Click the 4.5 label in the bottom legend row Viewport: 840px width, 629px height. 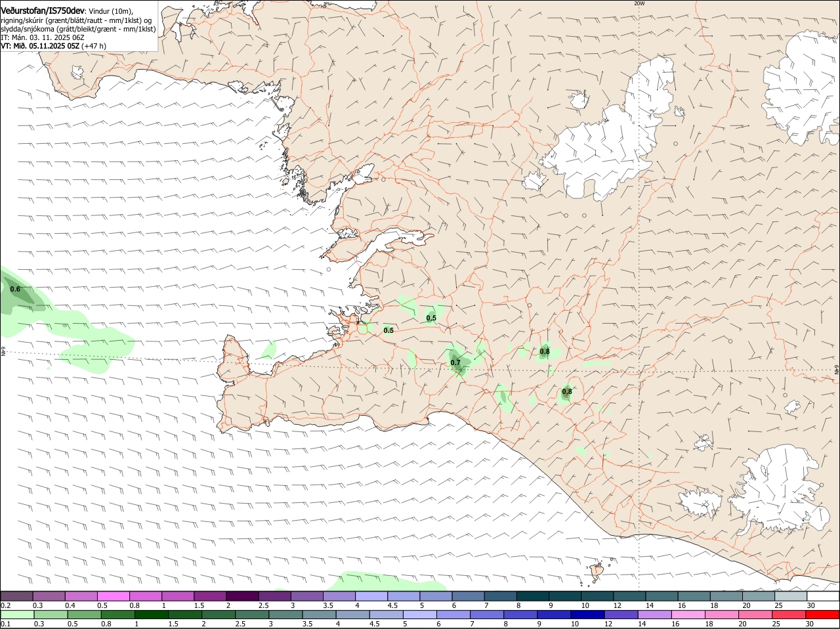tap(375, 624)
